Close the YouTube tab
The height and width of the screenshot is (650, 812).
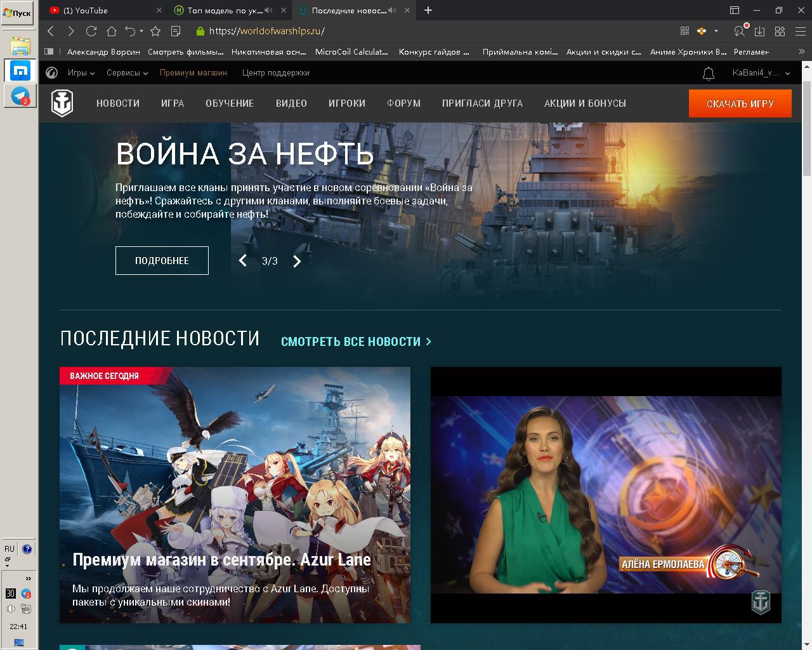159,10
